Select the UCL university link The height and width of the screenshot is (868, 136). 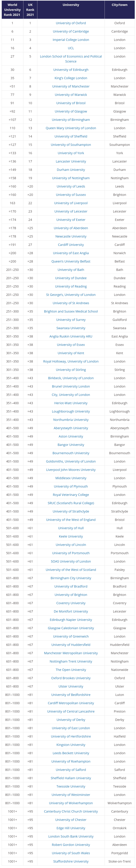(x=71, y=48)
